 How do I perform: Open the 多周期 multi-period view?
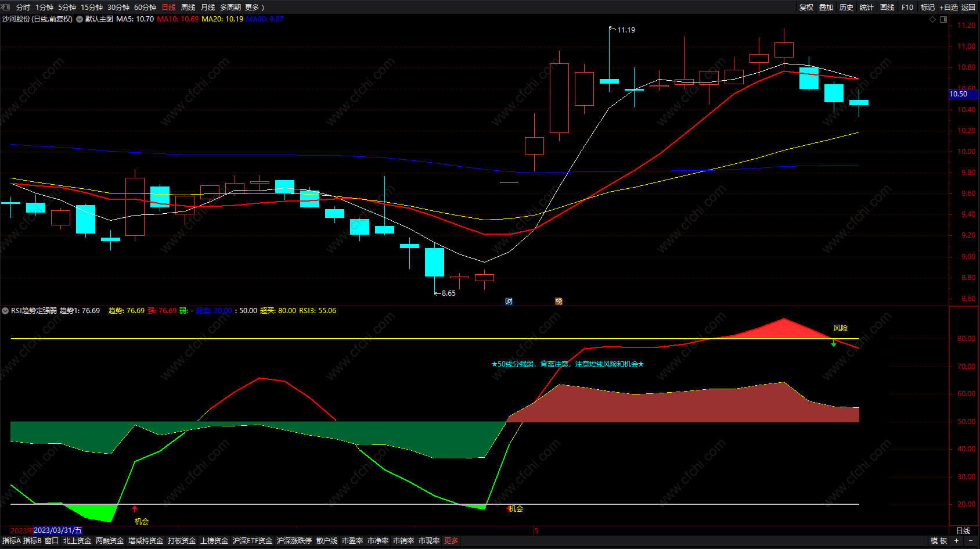(230, 8)
